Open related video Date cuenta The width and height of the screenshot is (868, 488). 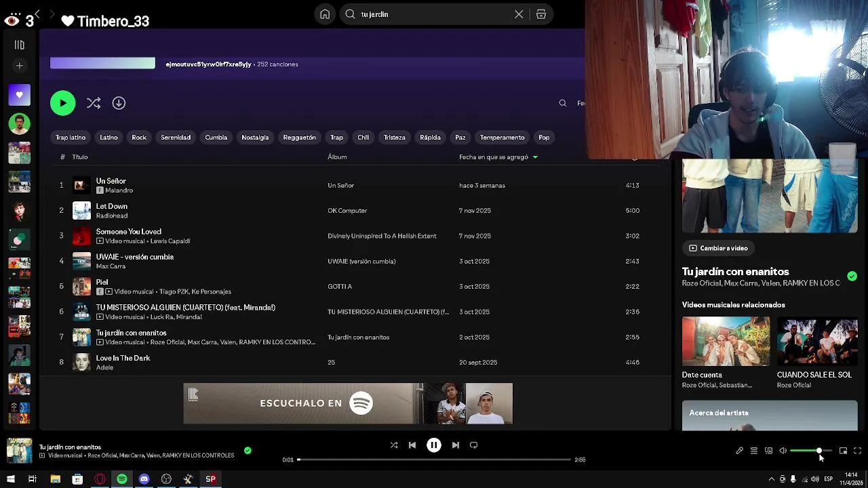pos(726,352)
